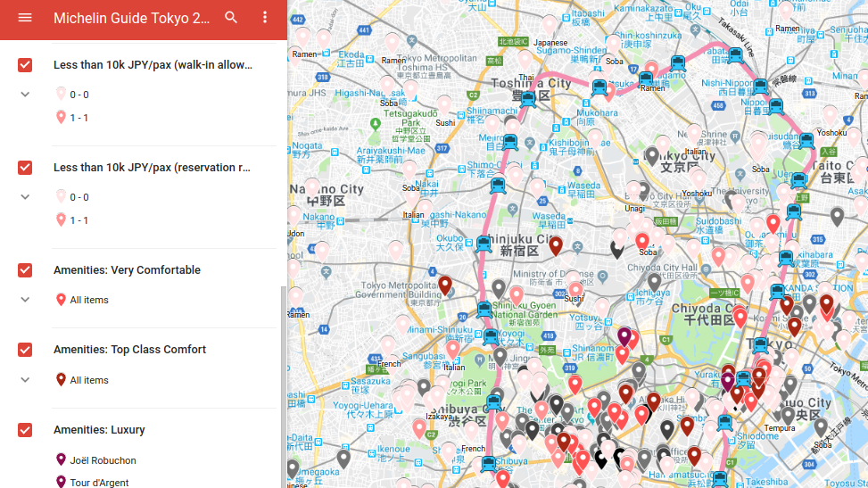This screenshot has height=488, width=868.
Task: Open the hamburger menu
Action: [x=25, y=18]
